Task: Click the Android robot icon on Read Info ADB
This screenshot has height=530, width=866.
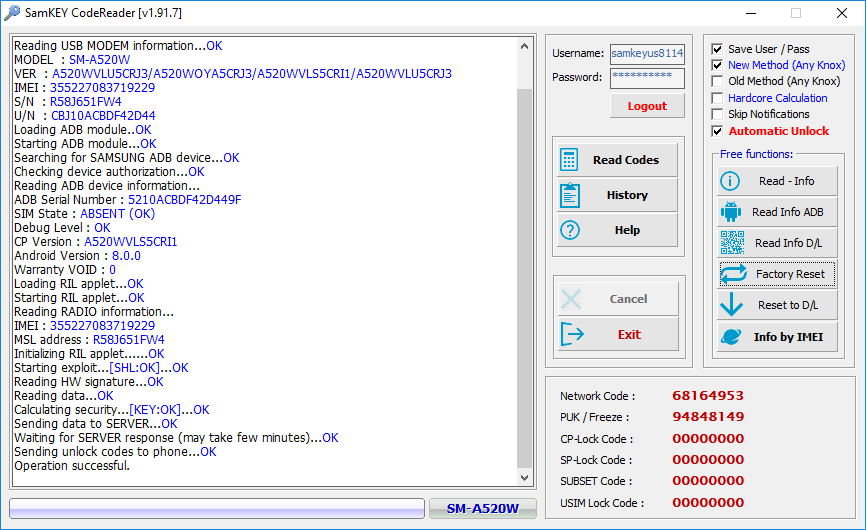Action: coord(731,212)
